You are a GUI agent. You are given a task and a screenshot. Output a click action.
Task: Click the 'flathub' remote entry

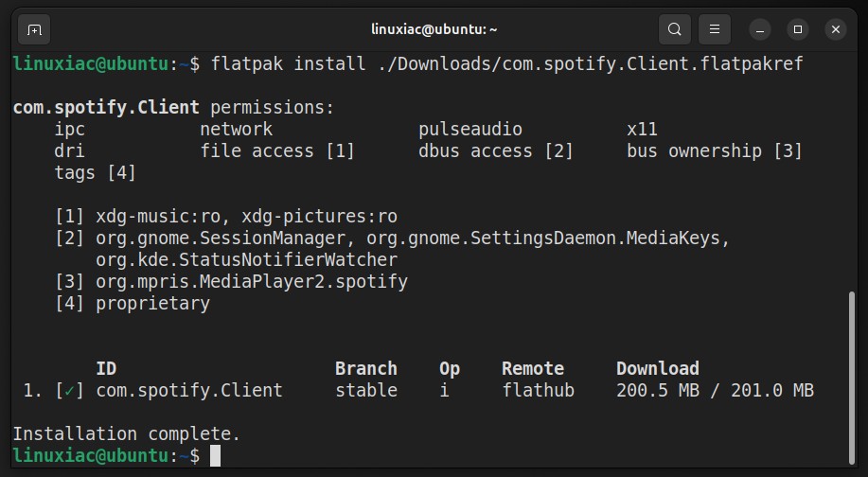538,391
